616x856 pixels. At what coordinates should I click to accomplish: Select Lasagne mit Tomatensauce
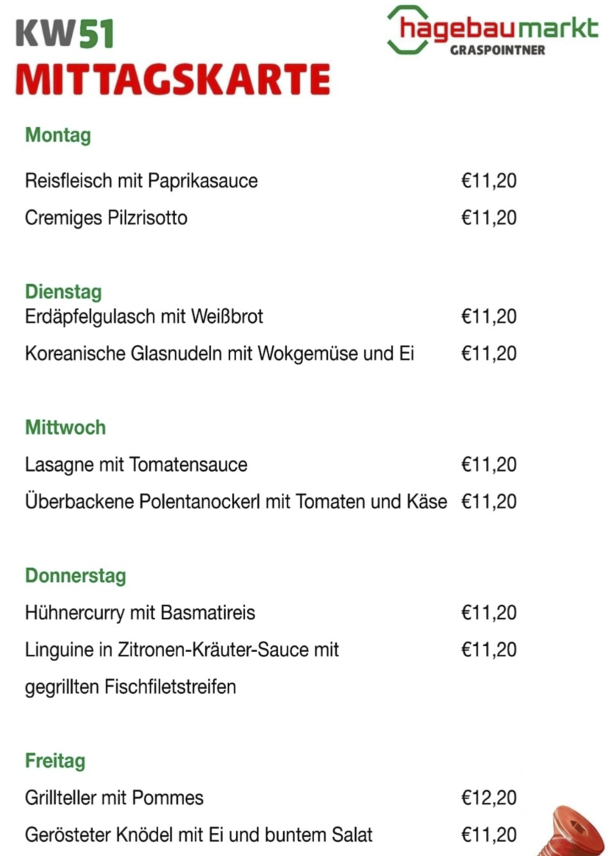[x=136, y=465]
